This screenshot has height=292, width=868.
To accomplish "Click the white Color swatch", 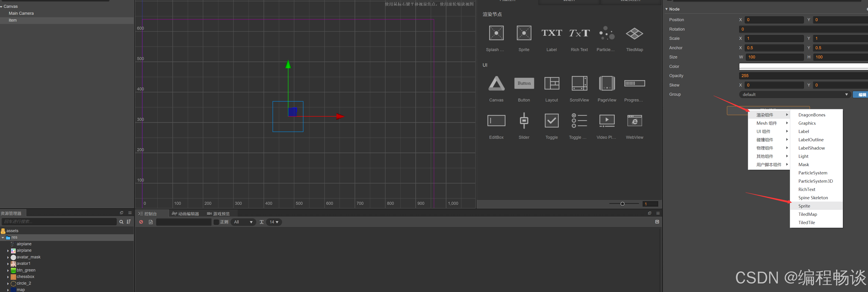I will click(802, 66).
